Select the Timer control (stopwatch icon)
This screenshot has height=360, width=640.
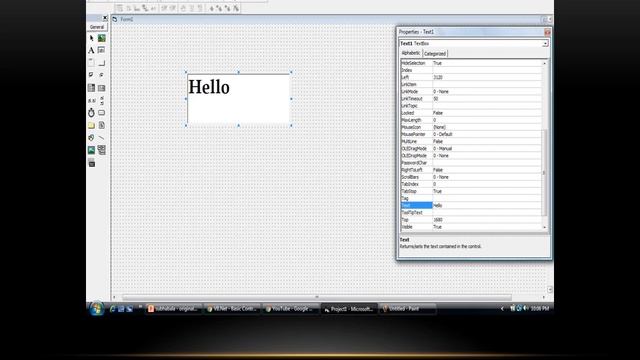[91, 113]
